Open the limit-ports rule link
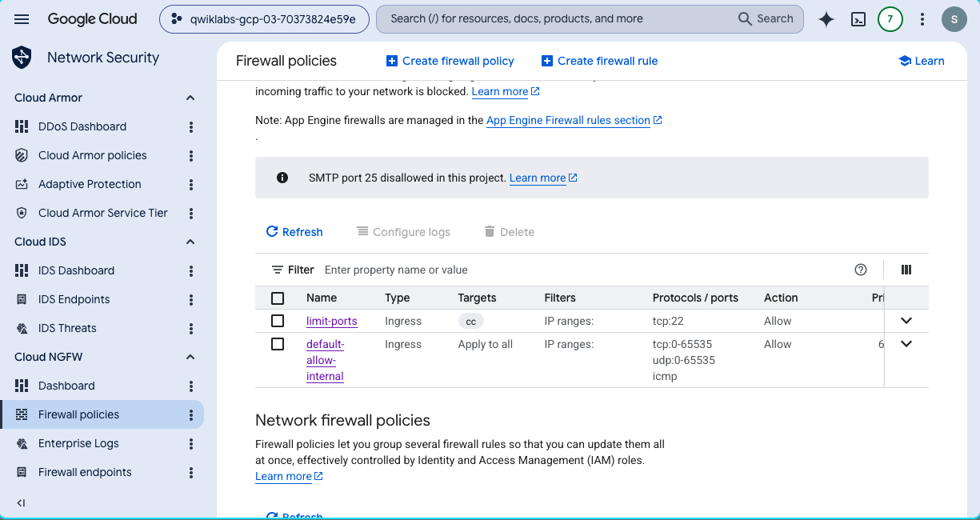This screenshot has width=980, height=520. [332, 321]
